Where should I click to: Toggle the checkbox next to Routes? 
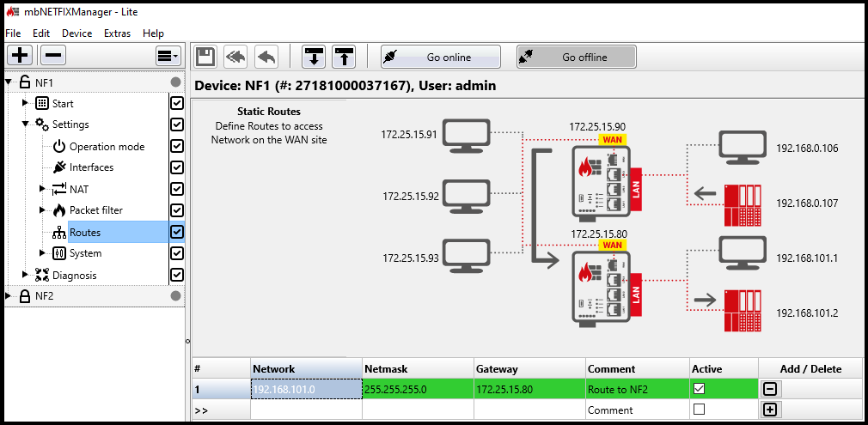pyautogui.click(x=176, y=232)
